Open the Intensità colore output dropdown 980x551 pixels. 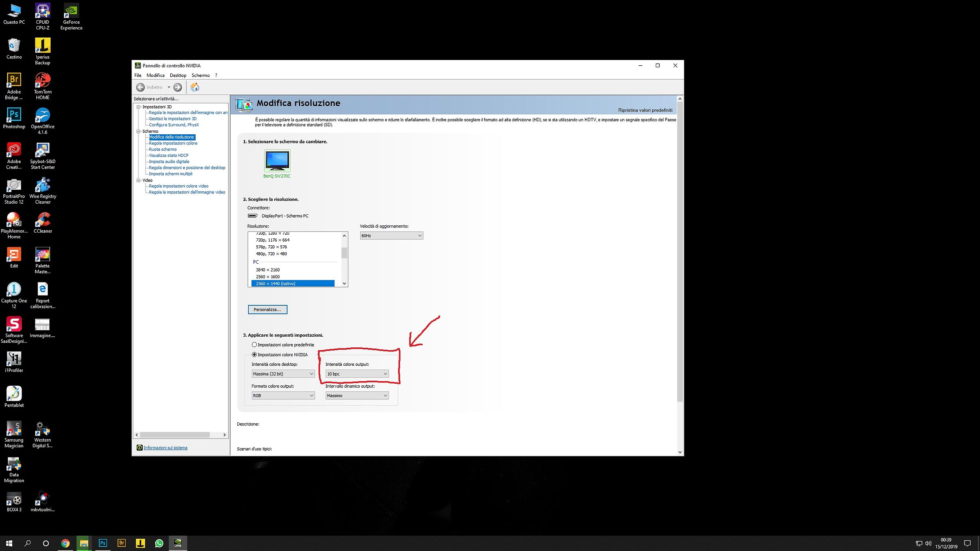pos(357,374)
